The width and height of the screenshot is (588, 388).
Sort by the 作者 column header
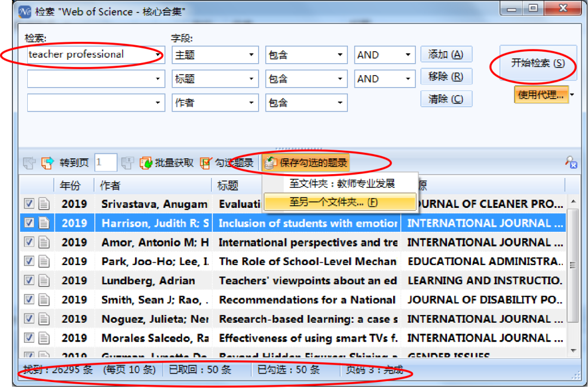(x=153, y=185)
